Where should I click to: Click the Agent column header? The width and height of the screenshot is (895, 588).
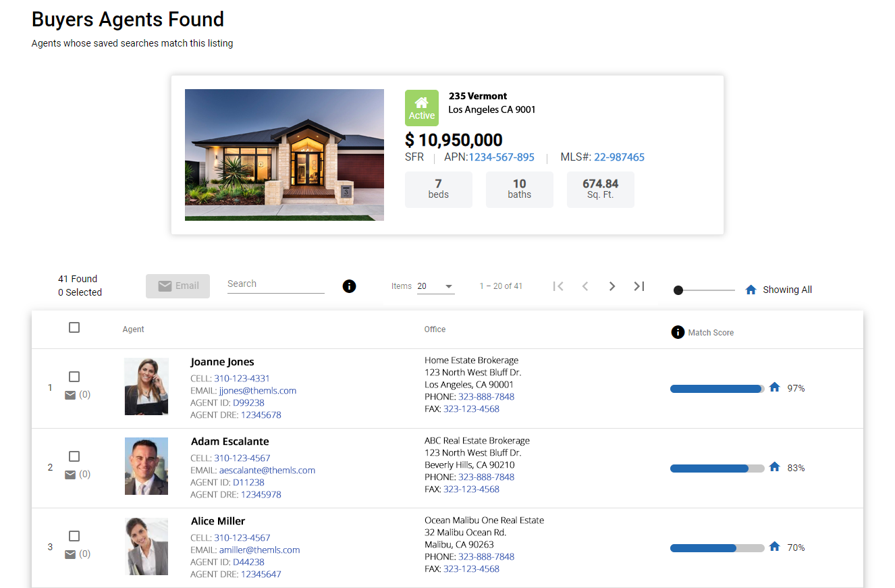pyautogui.click(x=134, y=329)
